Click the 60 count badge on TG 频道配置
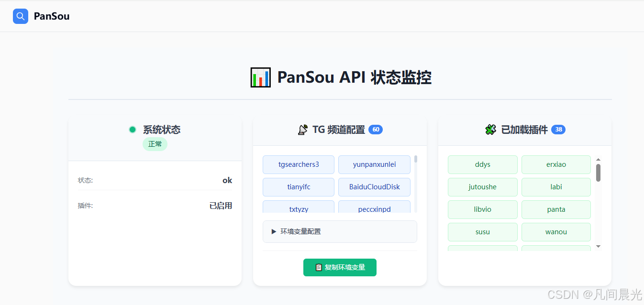644x305 pixels. (x=376, y=129)
